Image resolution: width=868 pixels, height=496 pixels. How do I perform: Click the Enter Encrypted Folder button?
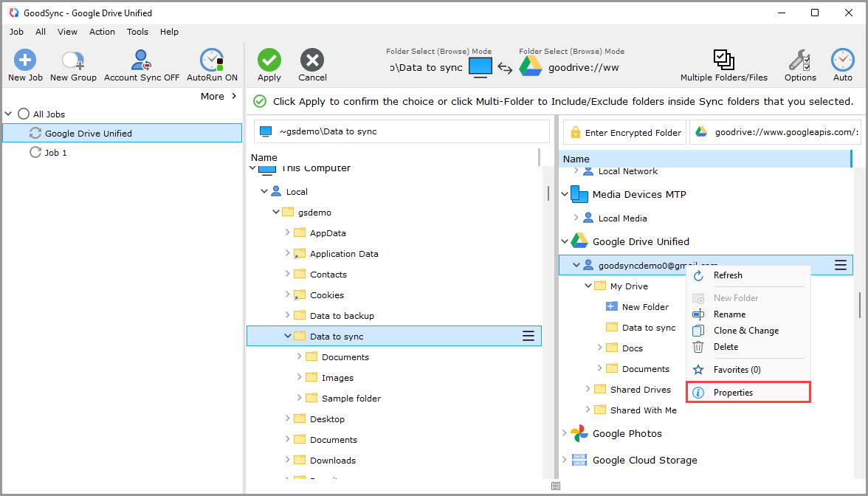pyautogui.click(x=625, y=132)
